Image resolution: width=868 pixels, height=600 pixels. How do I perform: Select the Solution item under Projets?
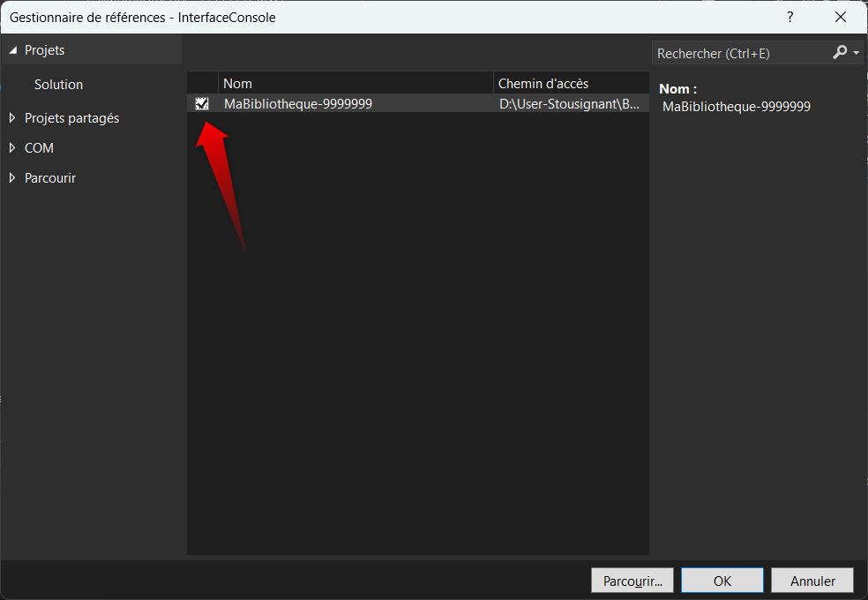click(x=58, y=85)
